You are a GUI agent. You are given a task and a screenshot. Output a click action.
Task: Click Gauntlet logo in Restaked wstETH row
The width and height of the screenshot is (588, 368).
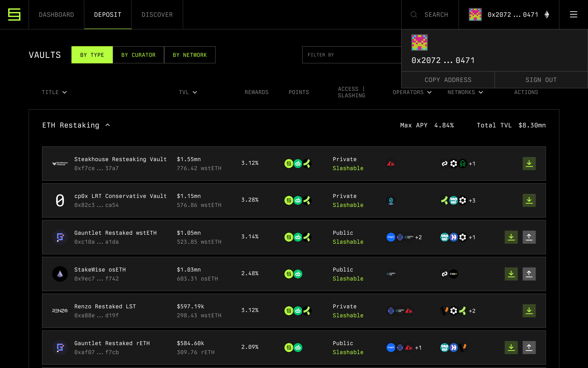(60, 237)
